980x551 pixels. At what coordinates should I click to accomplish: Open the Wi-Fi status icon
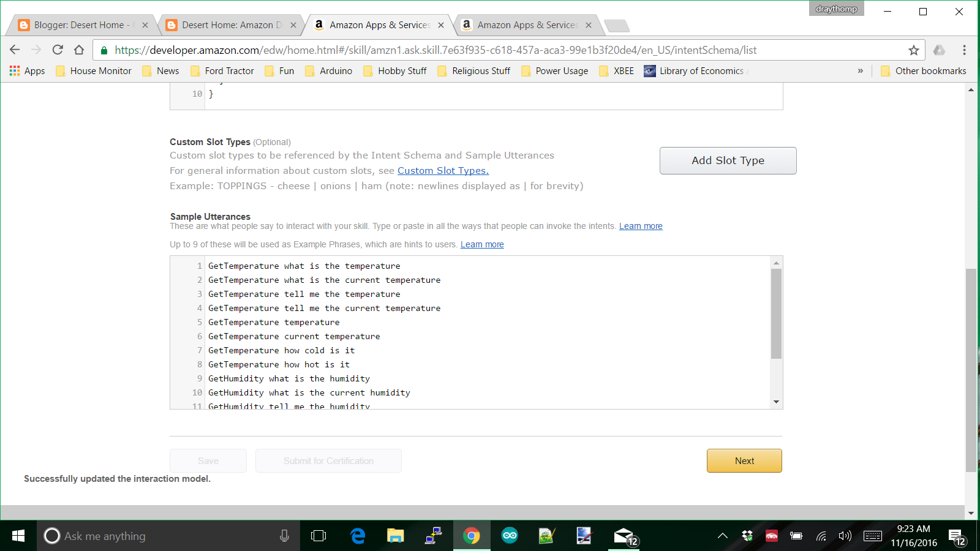point(821,536)
